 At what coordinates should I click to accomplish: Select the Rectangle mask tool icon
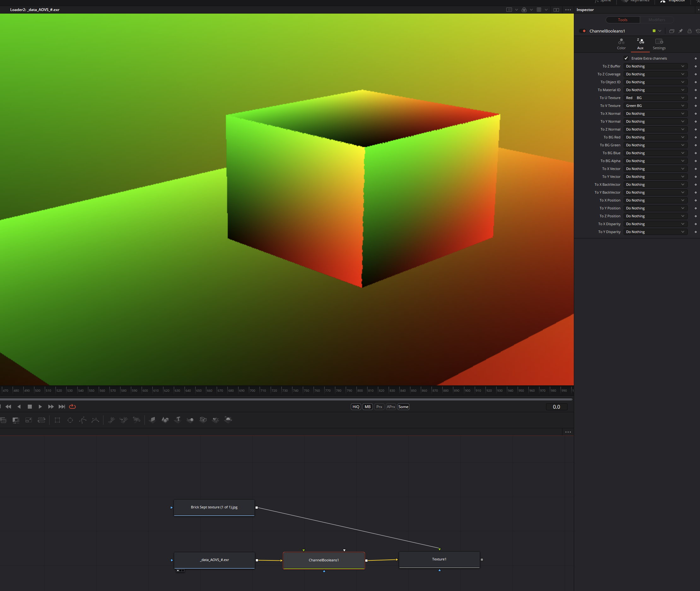click(x=57, y=420)
